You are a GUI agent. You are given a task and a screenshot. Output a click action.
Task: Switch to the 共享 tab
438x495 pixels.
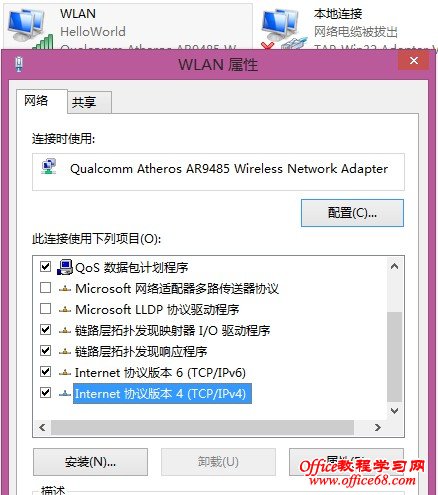pyautogui.click(x=84, y=102)
